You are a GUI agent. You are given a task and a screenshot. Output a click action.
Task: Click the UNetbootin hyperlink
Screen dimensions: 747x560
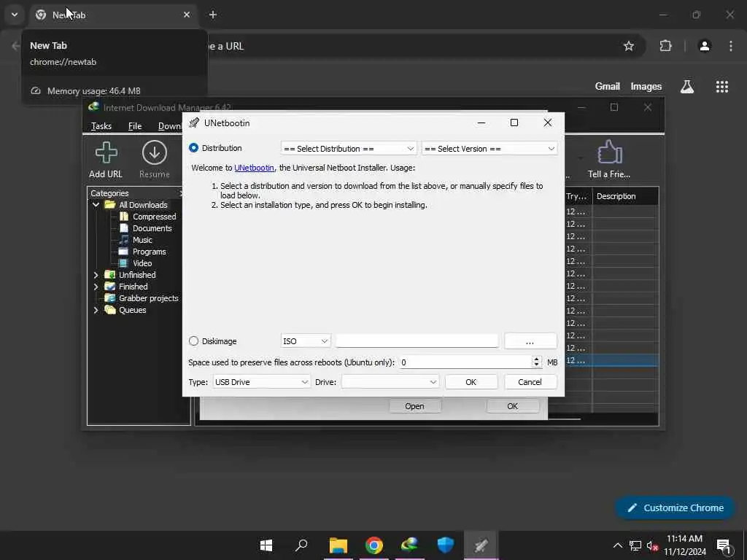coord(254,168)
